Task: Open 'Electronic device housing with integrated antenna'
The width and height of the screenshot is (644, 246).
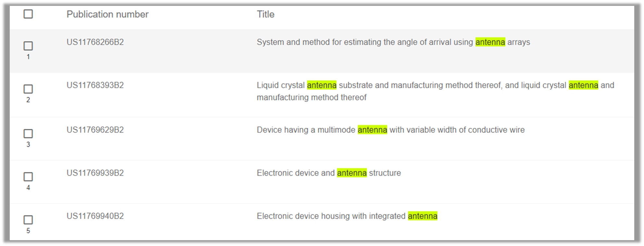Action: coord(347,216)
